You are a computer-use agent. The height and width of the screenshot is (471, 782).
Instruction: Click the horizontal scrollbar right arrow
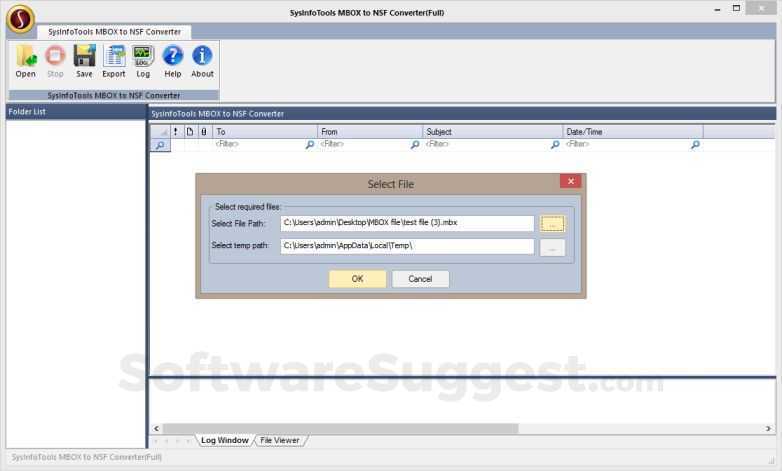coord(768,429)
